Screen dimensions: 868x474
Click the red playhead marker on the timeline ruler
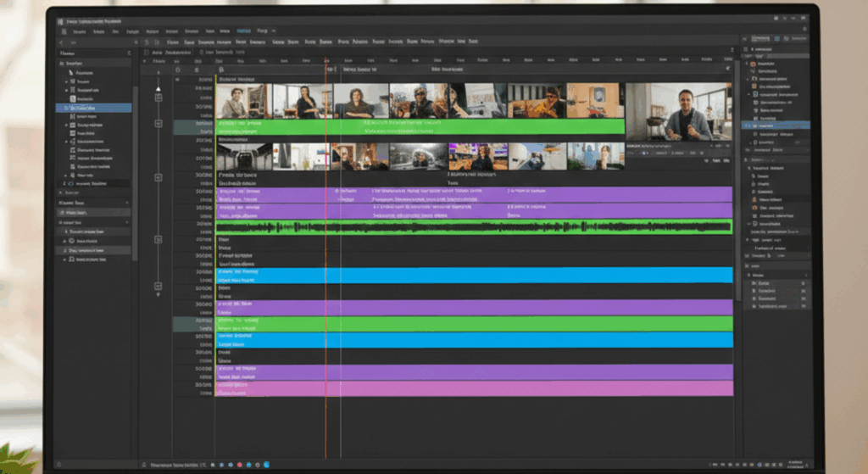click(325, 62)
